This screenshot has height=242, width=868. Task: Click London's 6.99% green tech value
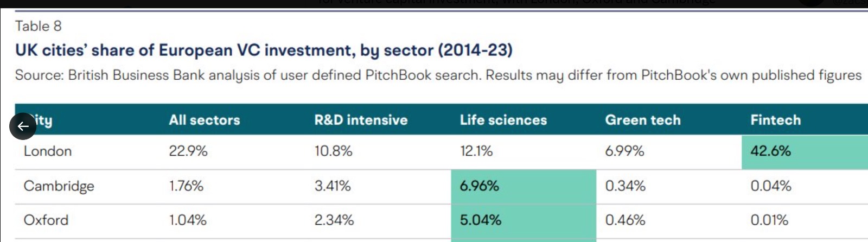tap(624, 151)
